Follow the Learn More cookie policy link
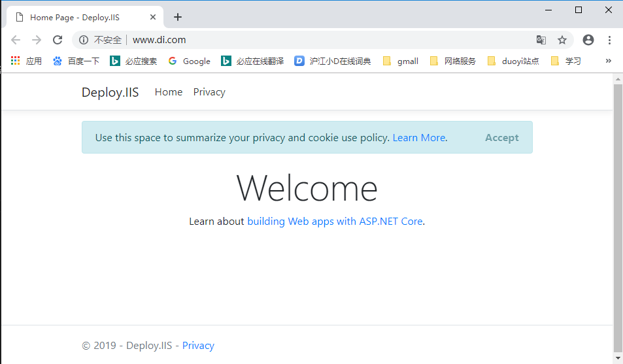Screen dimensions: 623x364 click(419, 137)
